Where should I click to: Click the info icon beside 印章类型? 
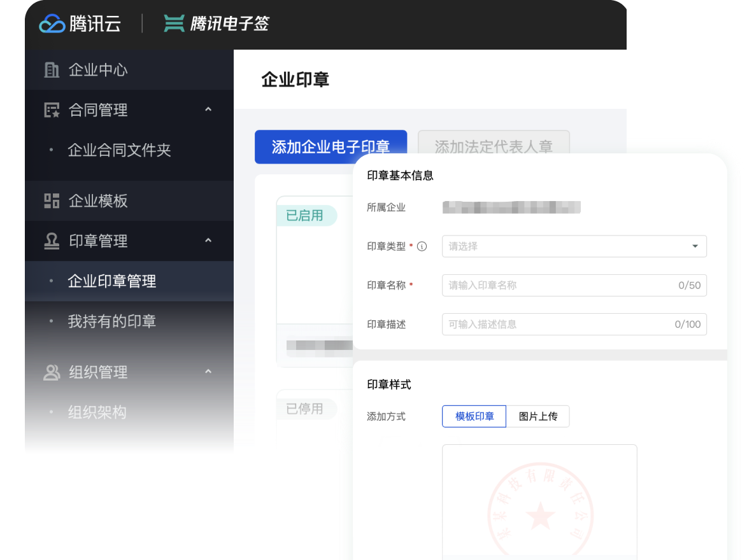pyautogui.click(x=422, y=246)
